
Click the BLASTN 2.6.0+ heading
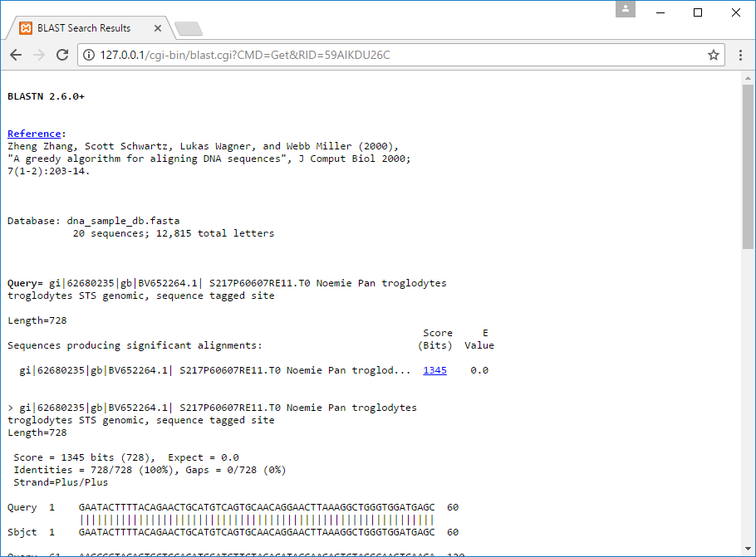46,96
